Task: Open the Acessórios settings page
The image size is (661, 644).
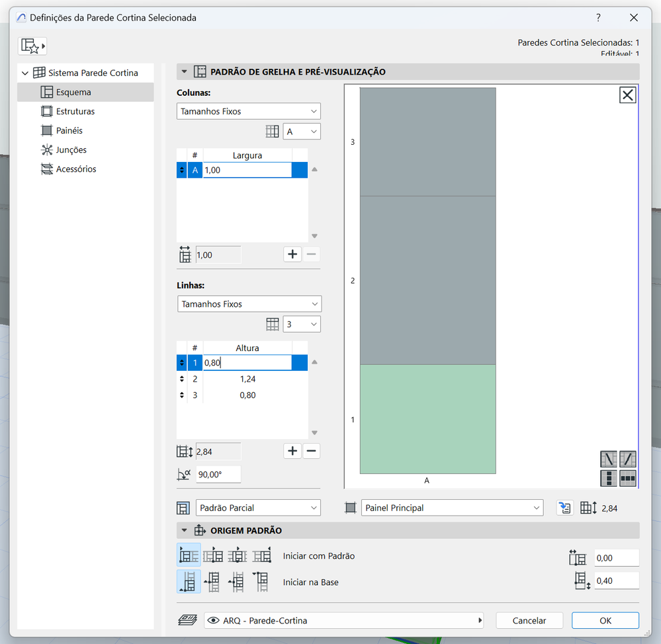Action: [x=68, y=169]
